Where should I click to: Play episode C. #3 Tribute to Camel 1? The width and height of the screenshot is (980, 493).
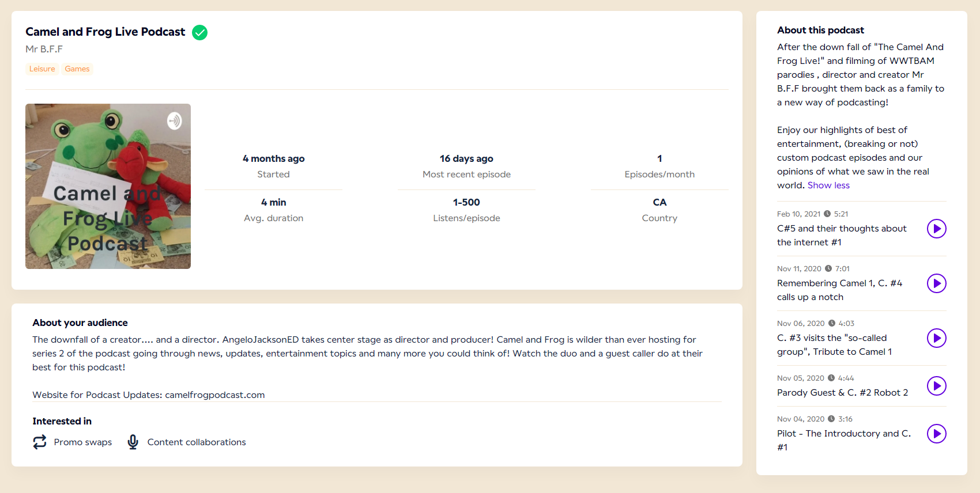[936, 338]
